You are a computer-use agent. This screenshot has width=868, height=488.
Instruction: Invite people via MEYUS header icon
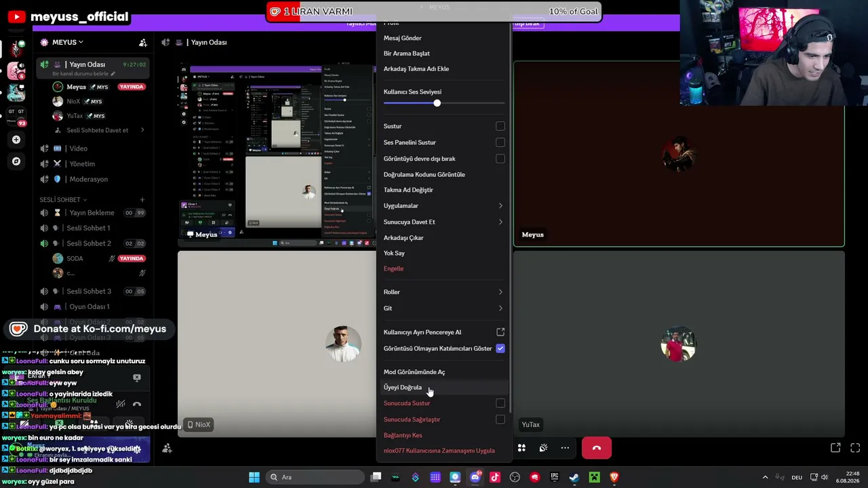[143, 43]
